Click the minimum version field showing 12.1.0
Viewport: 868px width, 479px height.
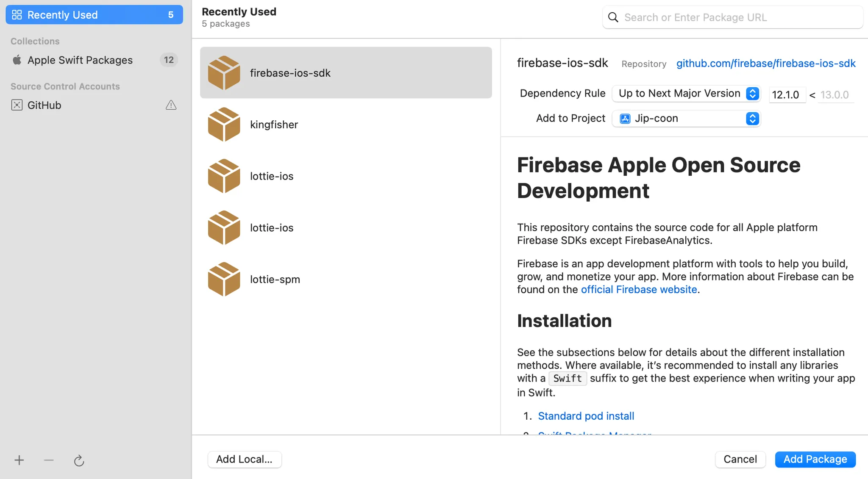pyautogui.click(x=787, y=94)
